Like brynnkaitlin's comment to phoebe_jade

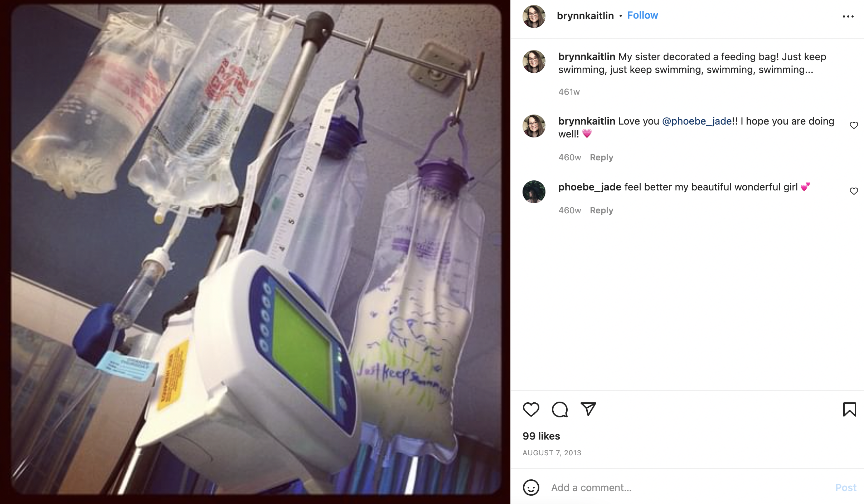pos(854,125)
